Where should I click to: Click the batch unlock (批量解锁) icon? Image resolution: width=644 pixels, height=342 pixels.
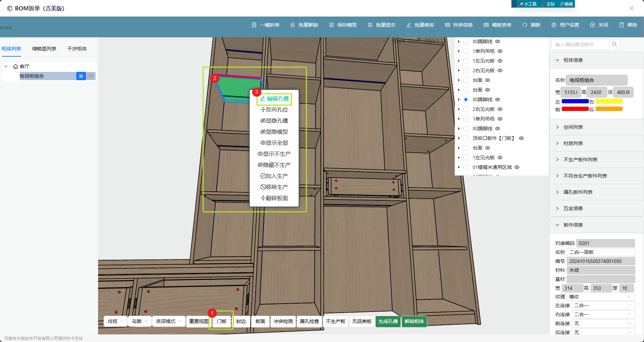click(x=293, y=25)
